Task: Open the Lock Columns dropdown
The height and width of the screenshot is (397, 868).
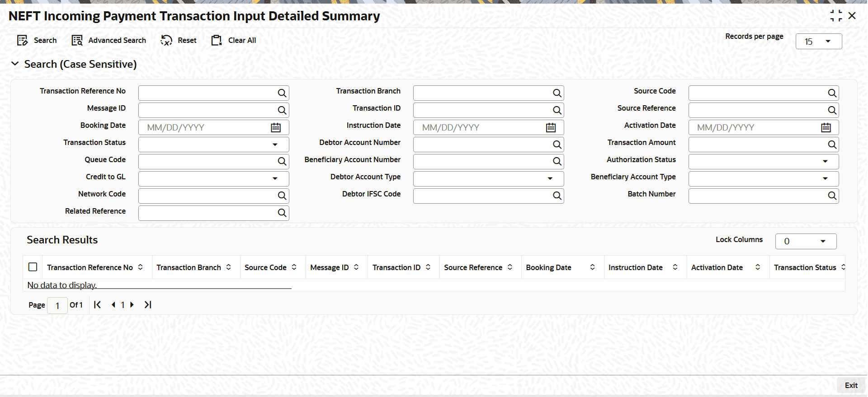Action: 806,242
